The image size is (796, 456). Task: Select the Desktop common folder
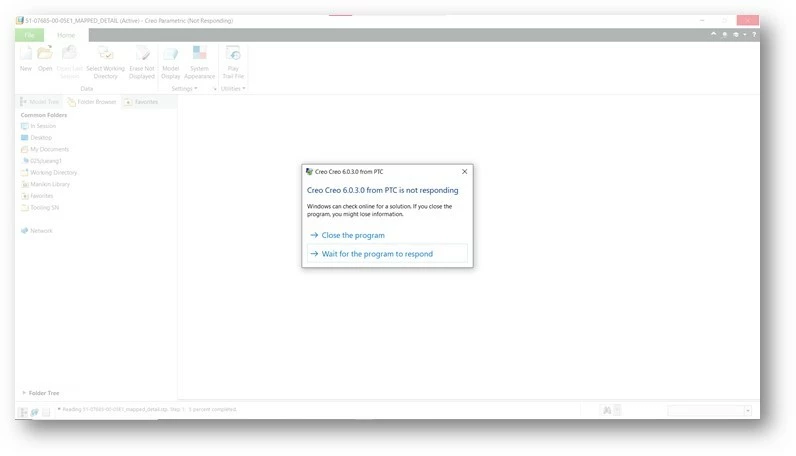click(x=37, y=138)
